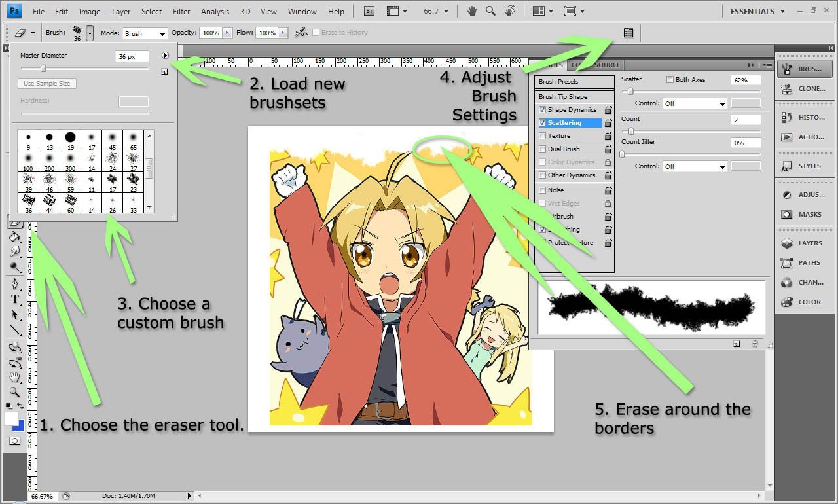
Task: Open the Filter menu
Action: pyautogui.click(x=181, y=11)
